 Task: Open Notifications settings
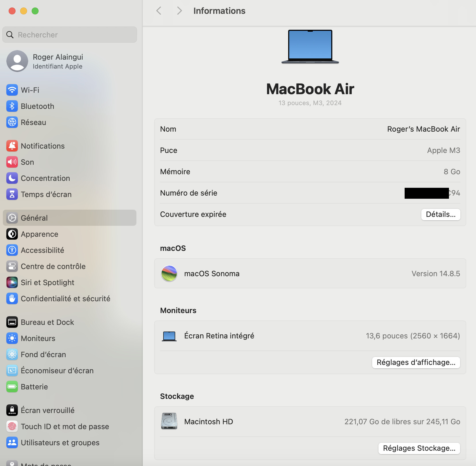pyautogui.click(x=43, y=146)
